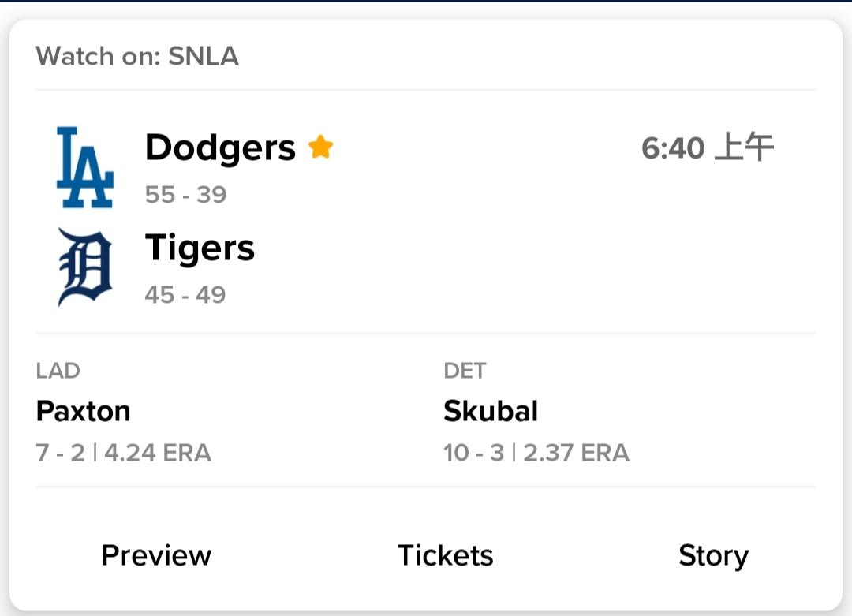852x616 pixels.
Task: Click the LAD probable pitcher label
Action: (x=58, y=371)
